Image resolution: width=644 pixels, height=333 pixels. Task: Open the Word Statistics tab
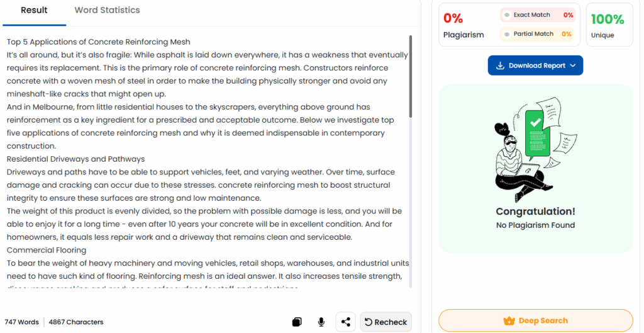[107, 11]
